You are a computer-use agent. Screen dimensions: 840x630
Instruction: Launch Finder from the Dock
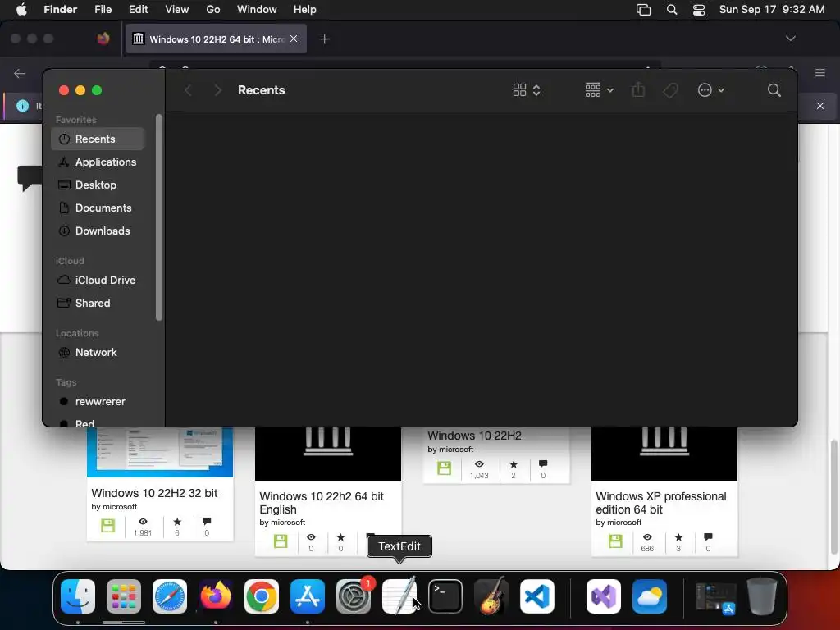point(78,596)
